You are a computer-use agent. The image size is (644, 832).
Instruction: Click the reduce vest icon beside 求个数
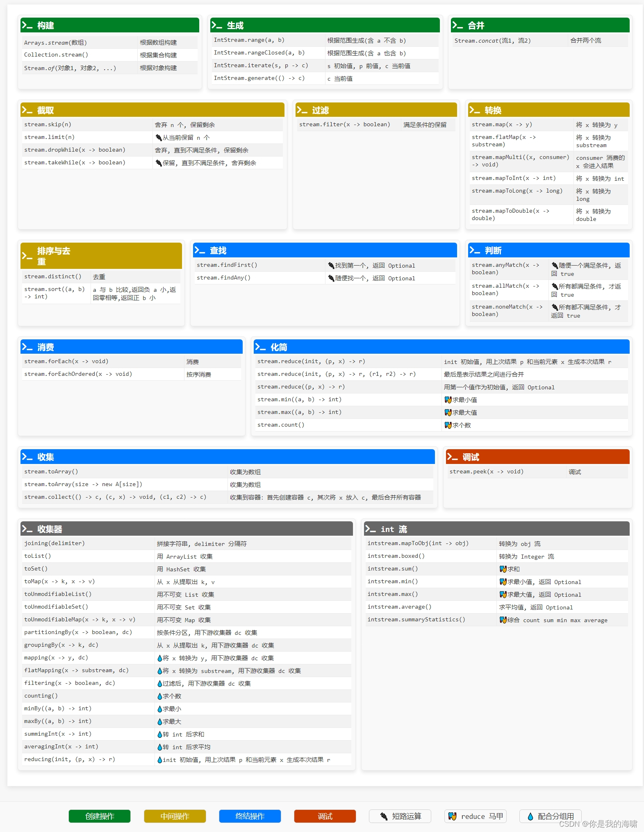coord(448,425)
